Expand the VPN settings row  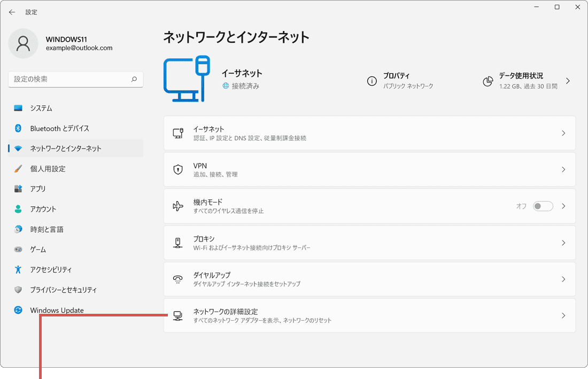[x=563, y=169]
